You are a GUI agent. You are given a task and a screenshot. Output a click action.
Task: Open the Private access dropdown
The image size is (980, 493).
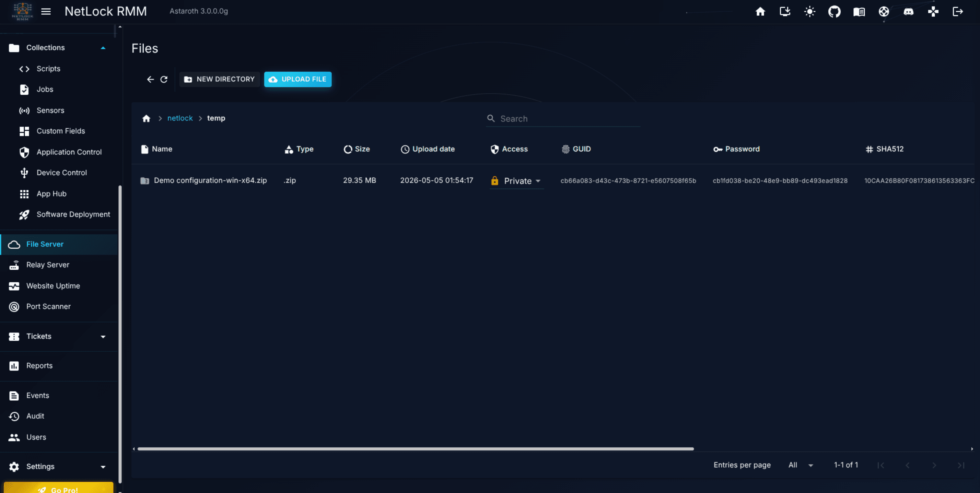[517, 181]
